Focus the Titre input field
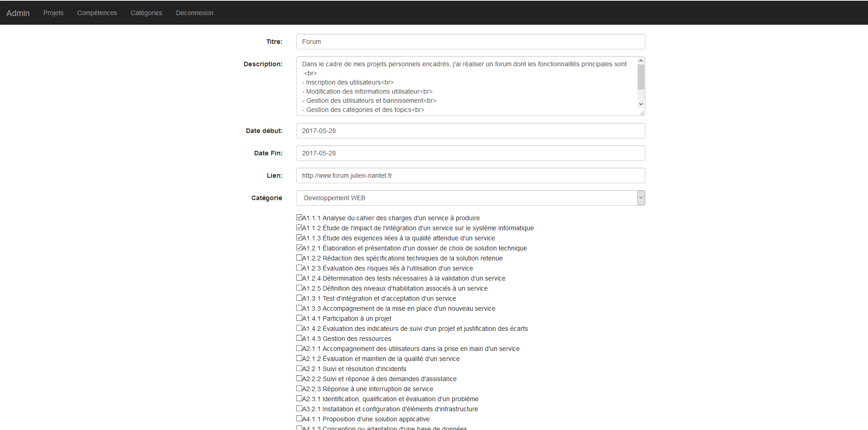This screenshot has width=868, height=430. (x=470, y=42)
